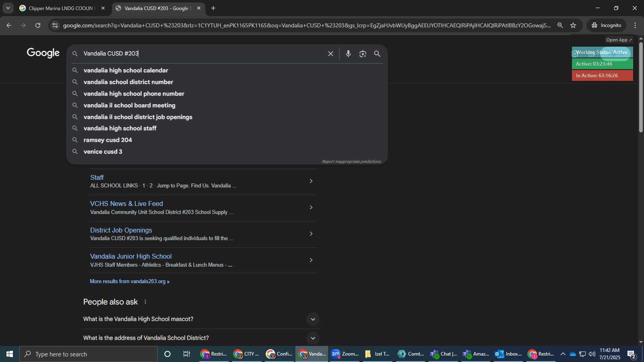Viewport: 644px width, 362px height.
Task: View site information icon in address bar
Action: (x=55, y=25)
